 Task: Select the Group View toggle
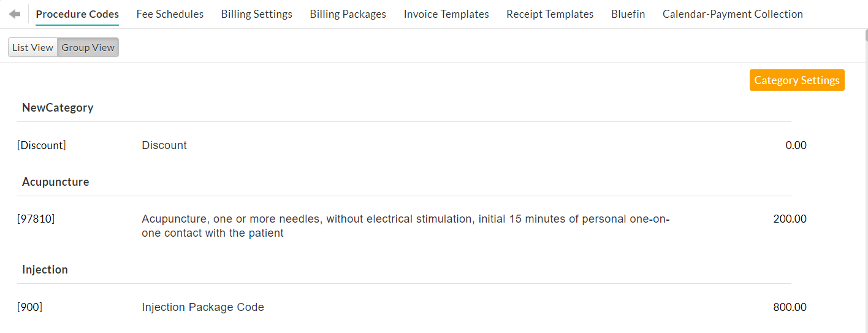(88, 47)
